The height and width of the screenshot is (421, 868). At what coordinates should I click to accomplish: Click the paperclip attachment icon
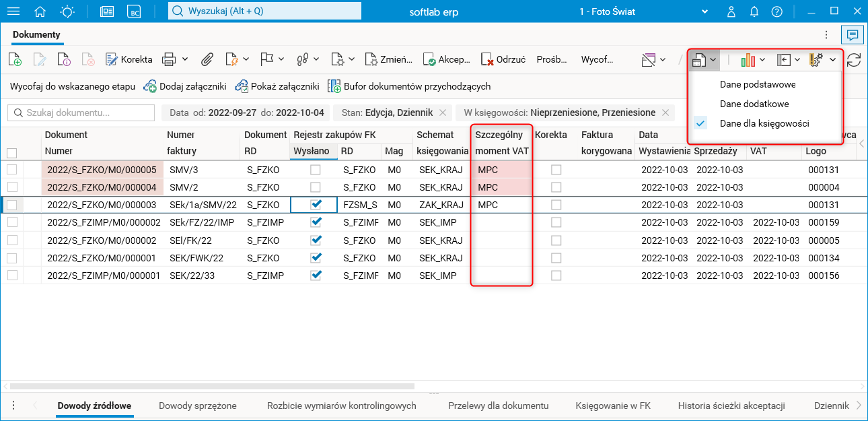[x=207, y=59]
